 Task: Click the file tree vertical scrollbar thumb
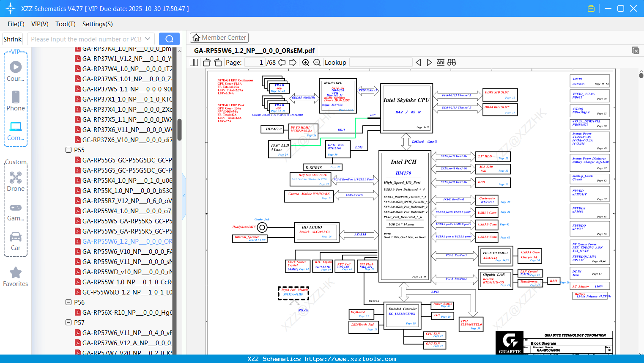pos(179,129)
